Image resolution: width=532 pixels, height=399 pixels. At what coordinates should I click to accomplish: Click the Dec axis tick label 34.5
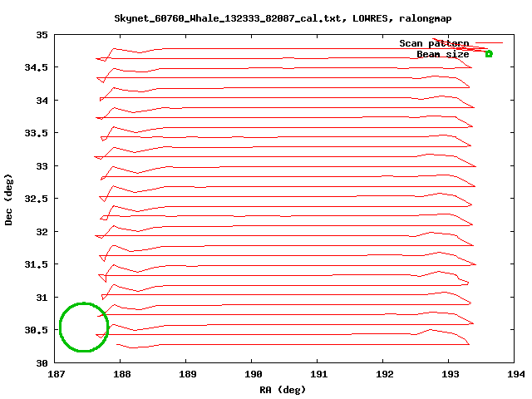pyautogui.click(x=36, y=67)
